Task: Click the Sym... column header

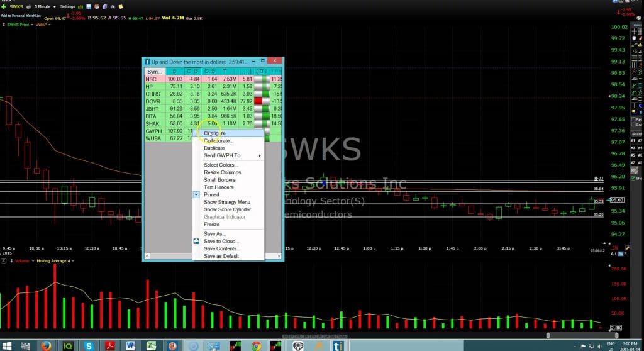Action: coord(155,72)
